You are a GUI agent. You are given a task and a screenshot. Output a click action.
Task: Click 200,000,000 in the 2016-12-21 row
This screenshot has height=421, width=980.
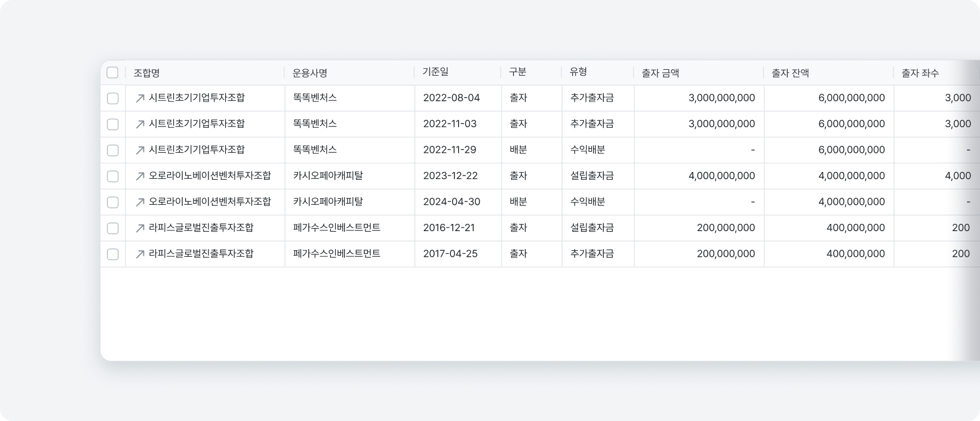click(726, 228)
